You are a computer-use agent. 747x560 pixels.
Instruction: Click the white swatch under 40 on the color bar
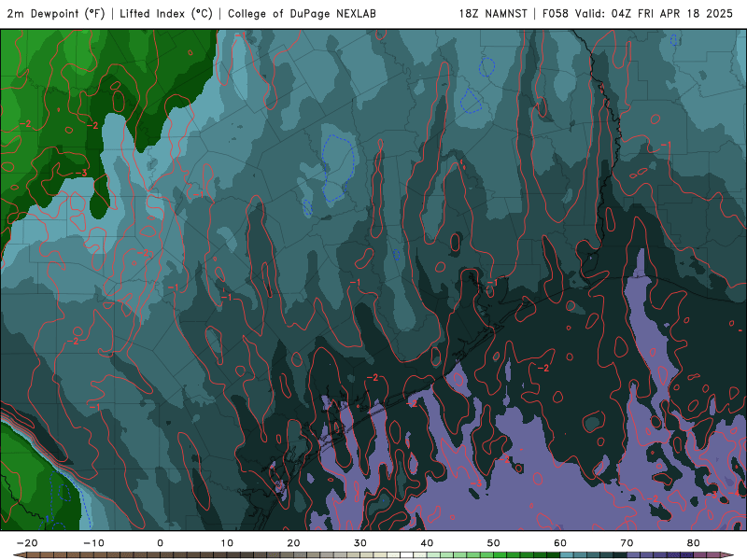[406, 554]
